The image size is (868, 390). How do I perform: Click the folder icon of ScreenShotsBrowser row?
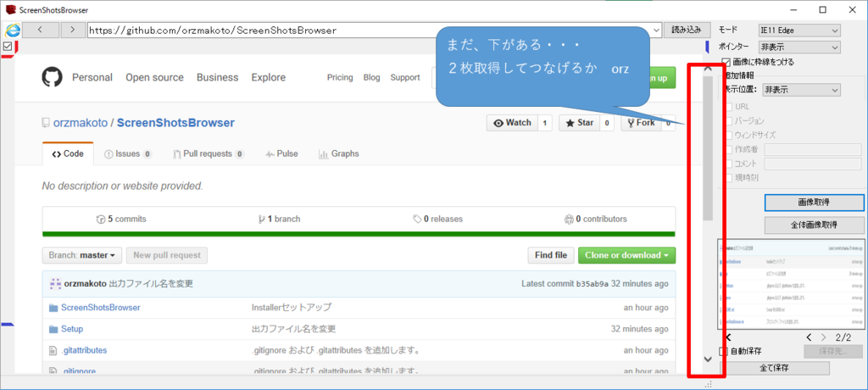click(53, 308)
